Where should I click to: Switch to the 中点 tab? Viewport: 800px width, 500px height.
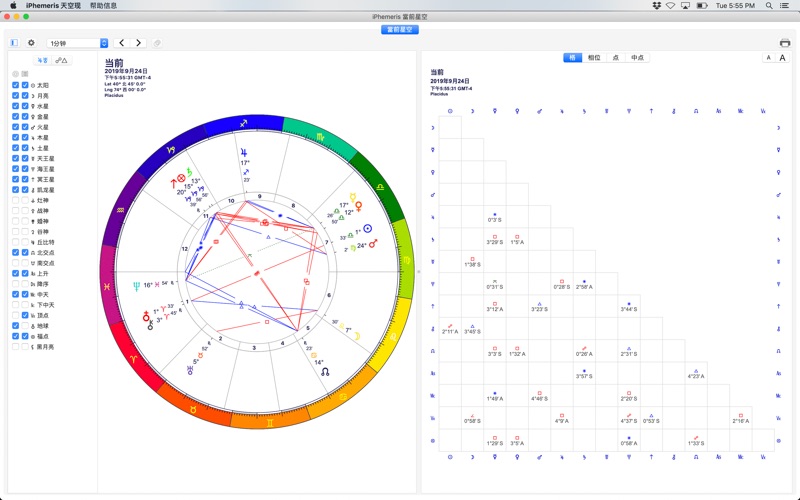(637, 58)
